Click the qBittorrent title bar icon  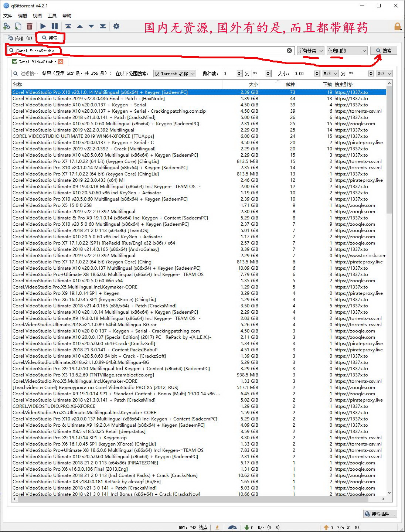point(6,6)
